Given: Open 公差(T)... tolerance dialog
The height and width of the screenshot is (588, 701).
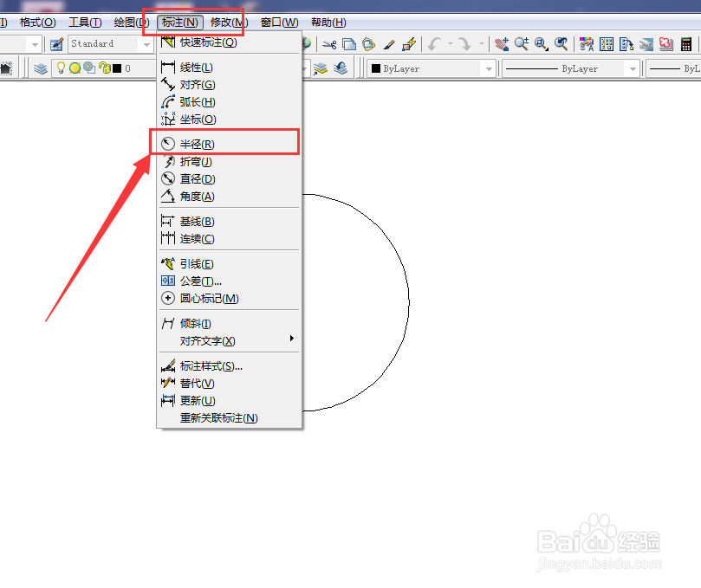Looking at the screenshot, I should click(x=230, y=281).
